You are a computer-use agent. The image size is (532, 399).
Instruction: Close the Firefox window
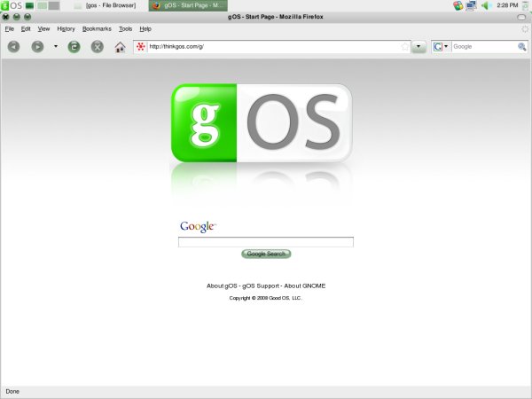tap(6, 17)
